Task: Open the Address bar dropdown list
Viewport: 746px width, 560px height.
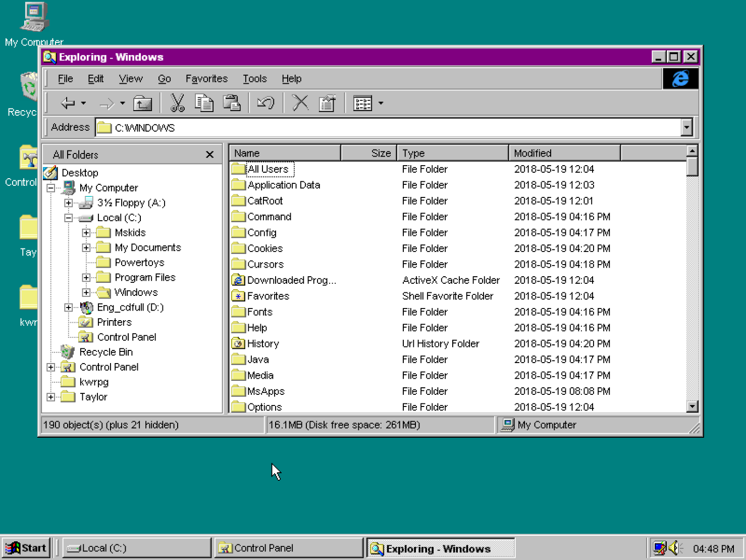Action: (x=686, y=128)
